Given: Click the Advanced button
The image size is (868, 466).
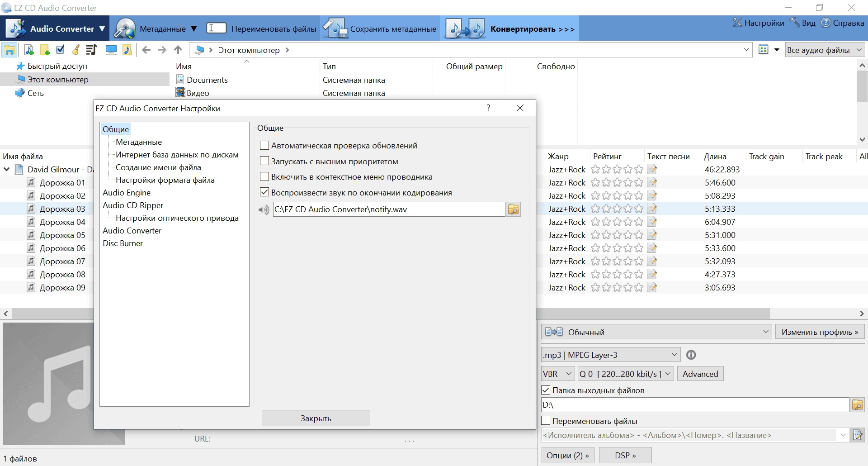Looking at the screenshot, I should point(700,374).
